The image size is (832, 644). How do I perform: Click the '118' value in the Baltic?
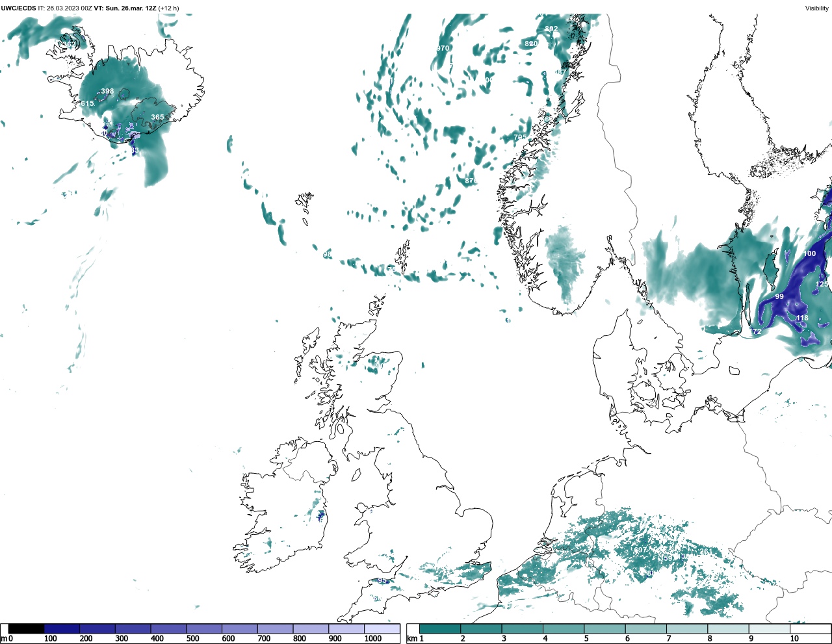(x=803, y=318)
